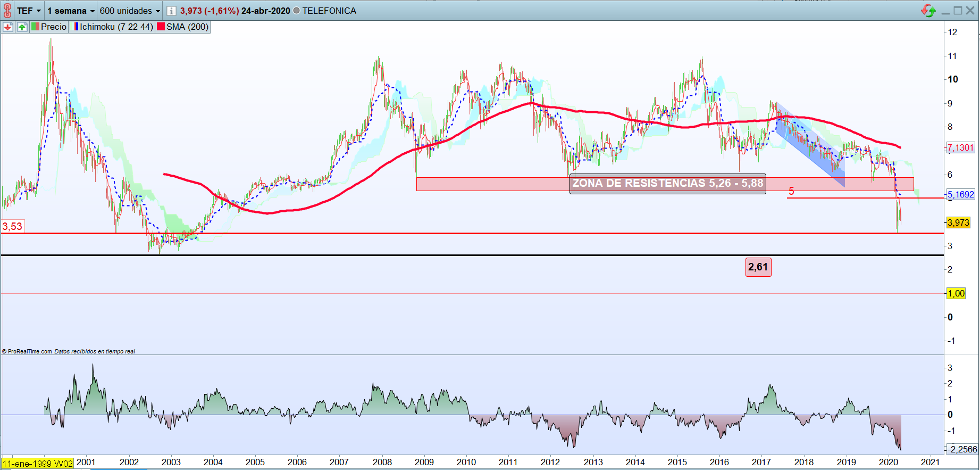The width and height of the screenshot is (980, 470).
Task: Open the '600 unidades' dropdown
Action: click(130, 11)
